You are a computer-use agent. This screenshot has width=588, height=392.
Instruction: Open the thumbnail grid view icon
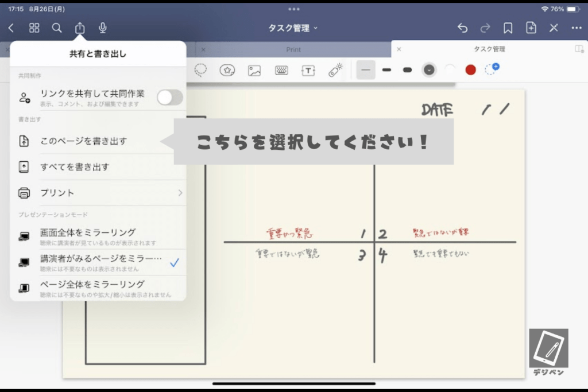point(34,28)
